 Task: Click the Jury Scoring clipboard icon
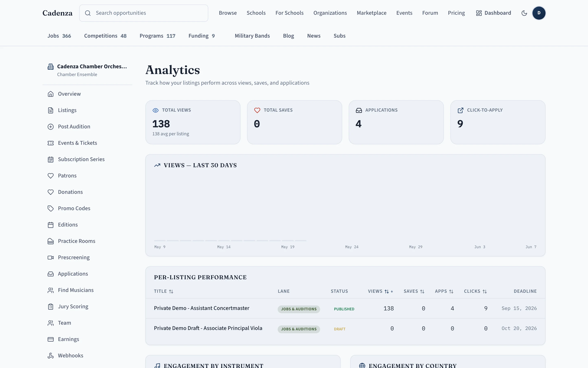coord(51,306)
